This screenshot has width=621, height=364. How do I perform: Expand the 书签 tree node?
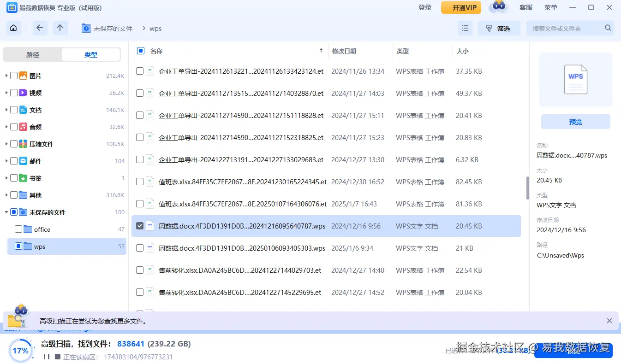tap(6, 178)
